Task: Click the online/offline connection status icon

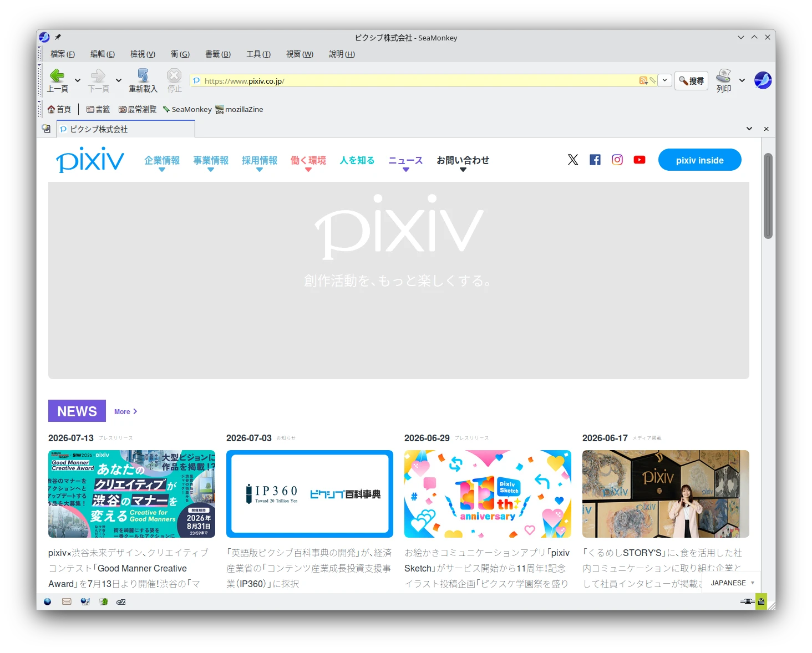Action: (x=747, y=601)
